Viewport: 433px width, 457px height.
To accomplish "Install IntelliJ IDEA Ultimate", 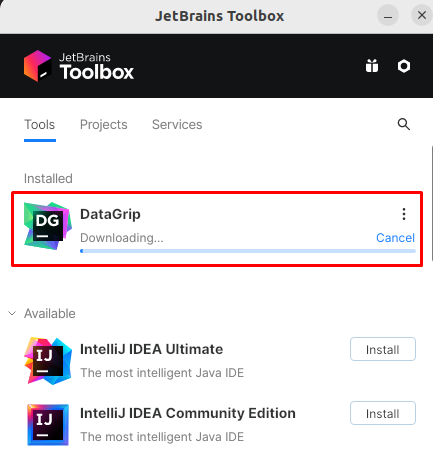I will pos(383,349).
